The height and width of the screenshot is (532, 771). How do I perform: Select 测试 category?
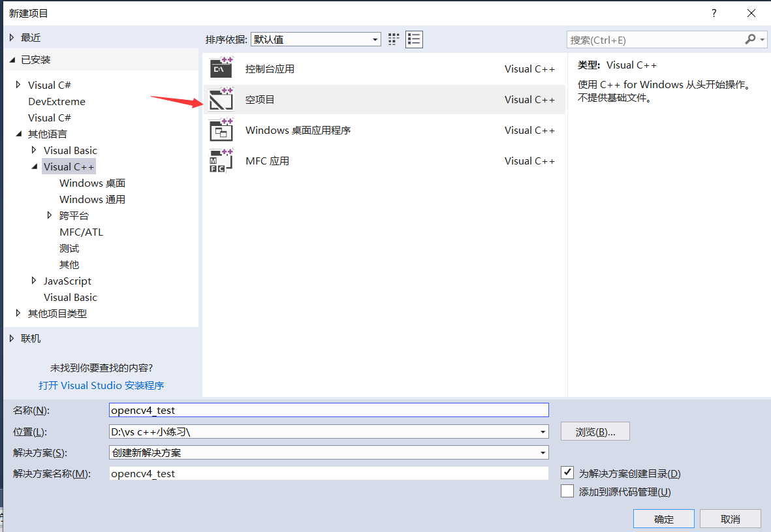(x=69, y=248)
